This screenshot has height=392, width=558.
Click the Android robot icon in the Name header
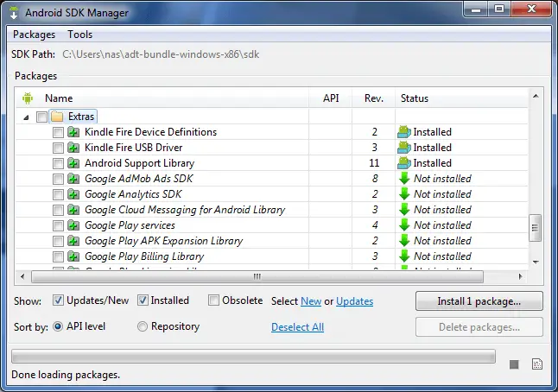pos(28,98)
